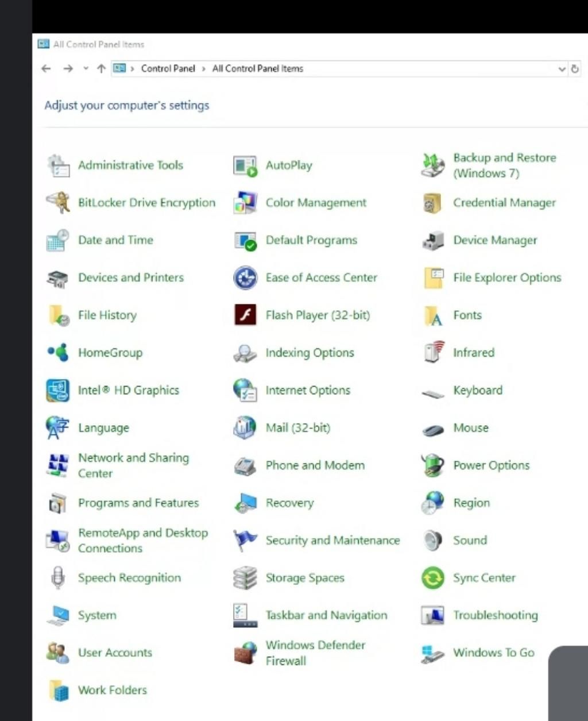Open the Taskbar and Navigation link
Viewport: 588px width, 721px height.
click(326, 615)
